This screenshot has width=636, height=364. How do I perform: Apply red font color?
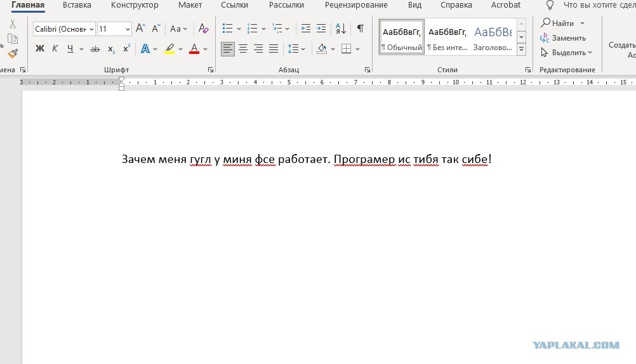[194, 49]
